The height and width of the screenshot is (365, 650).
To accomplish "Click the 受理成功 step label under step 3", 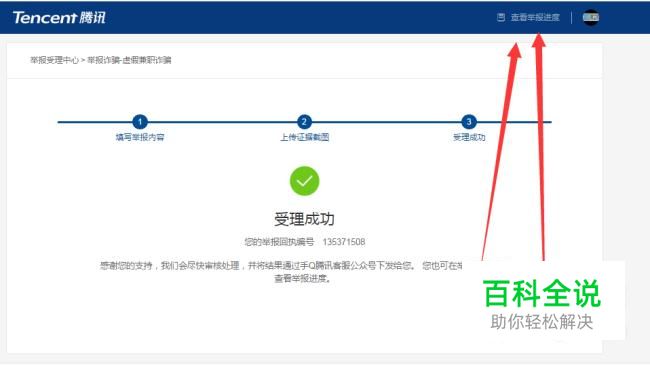I will point(469,137).
